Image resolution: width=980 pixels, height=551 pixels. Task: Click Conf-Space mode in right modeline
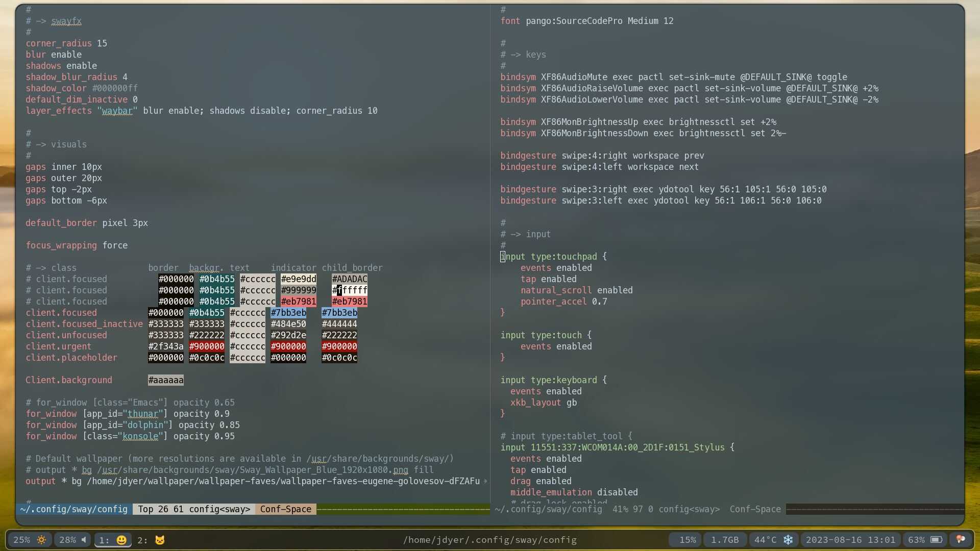click(755, 509)
